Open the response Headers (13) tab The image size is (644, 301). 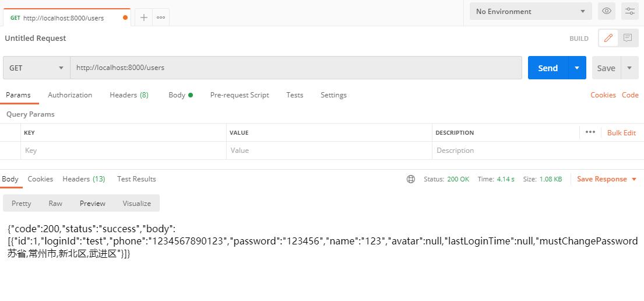[83, 179]
